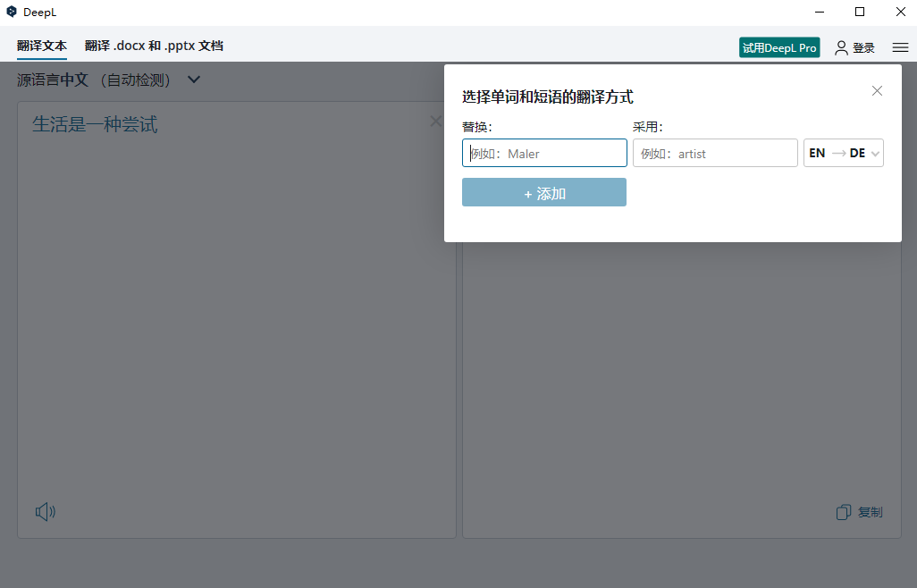Screen dimensions: 917x588
Task: Click the + 添加 button
Action: coord(544,192)
